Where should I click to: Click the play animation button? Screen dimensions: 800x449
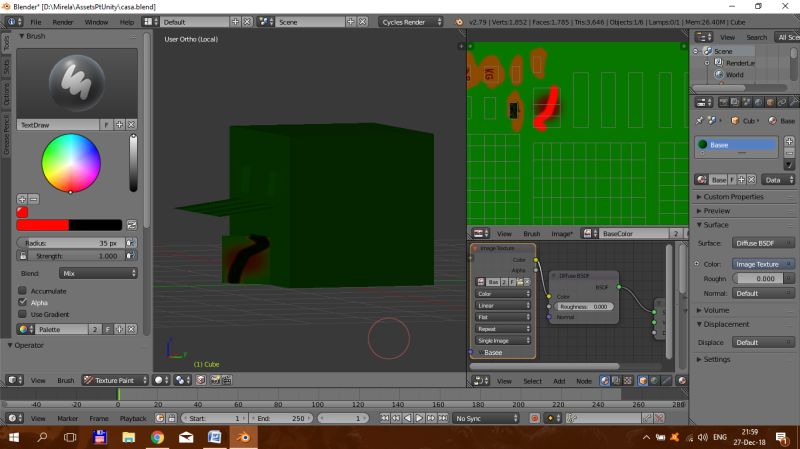point(419,418)
